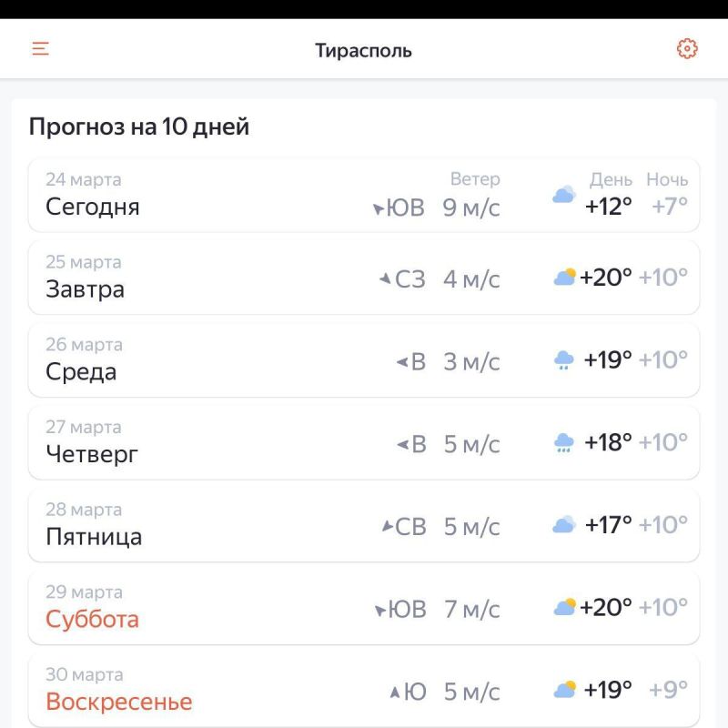The image size is (728, 728).
Task: Open the hamburger menu icon
Action: [40, 48]
